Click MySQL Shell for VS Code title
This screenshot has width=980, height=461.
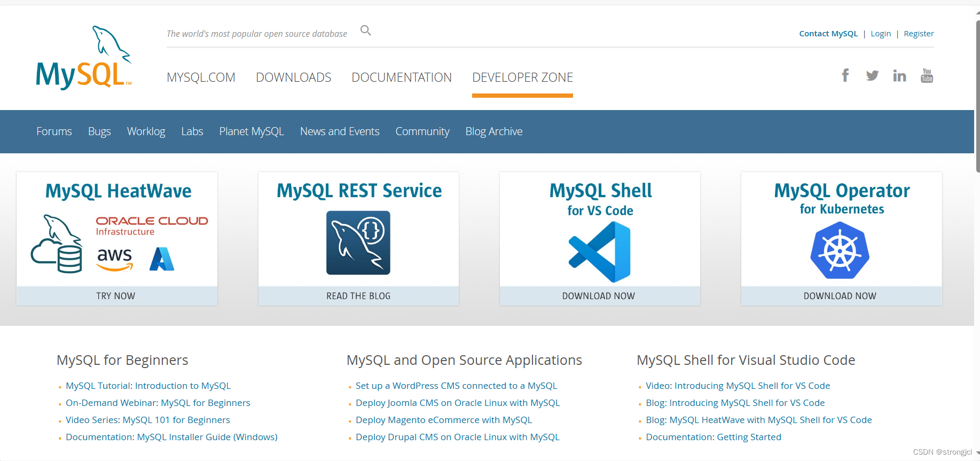click(x=600, y=199)
